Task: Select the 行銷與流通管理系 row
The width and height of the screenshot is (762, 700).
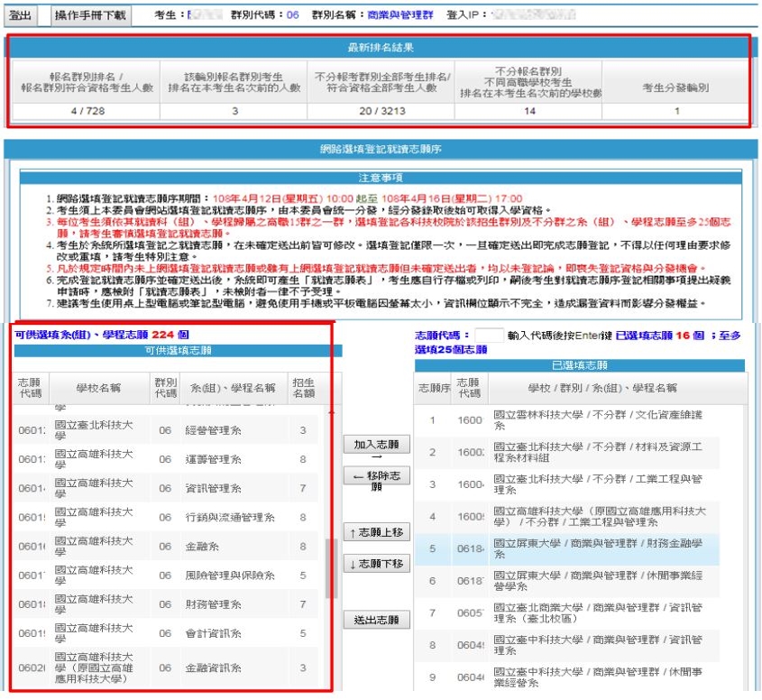Action: [x=167, y=517]
